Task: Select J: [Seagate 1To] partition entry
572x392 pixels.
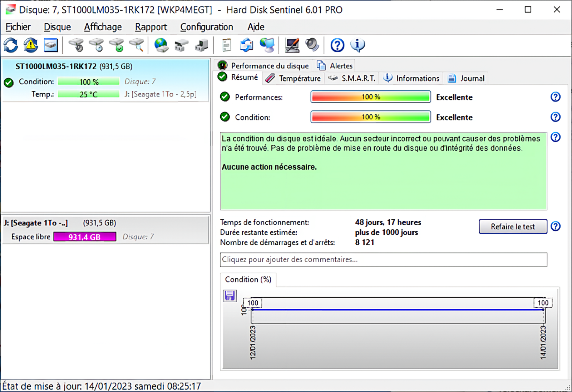Action: pos(106,230)
